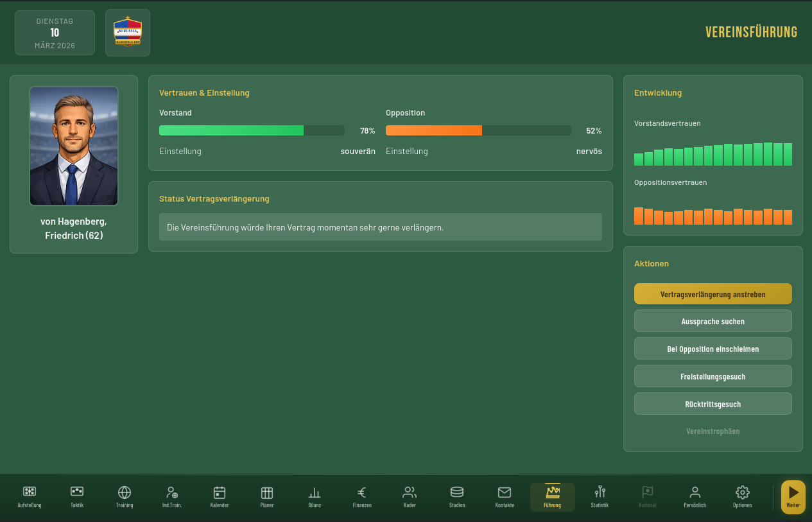Viewport: 812px width, 522px height.
Task: Click the contract extension status message
Action: [x=381, y=227]
